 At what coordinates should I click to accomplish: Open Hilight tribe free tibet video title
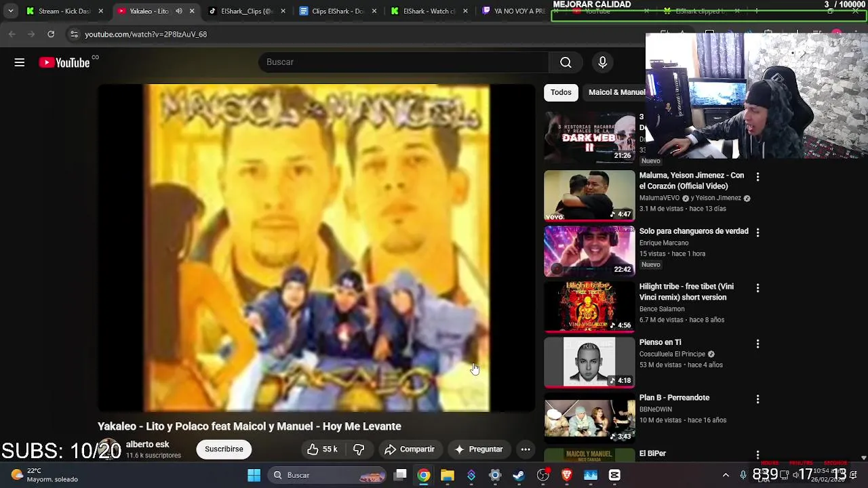tap(686, 292)
